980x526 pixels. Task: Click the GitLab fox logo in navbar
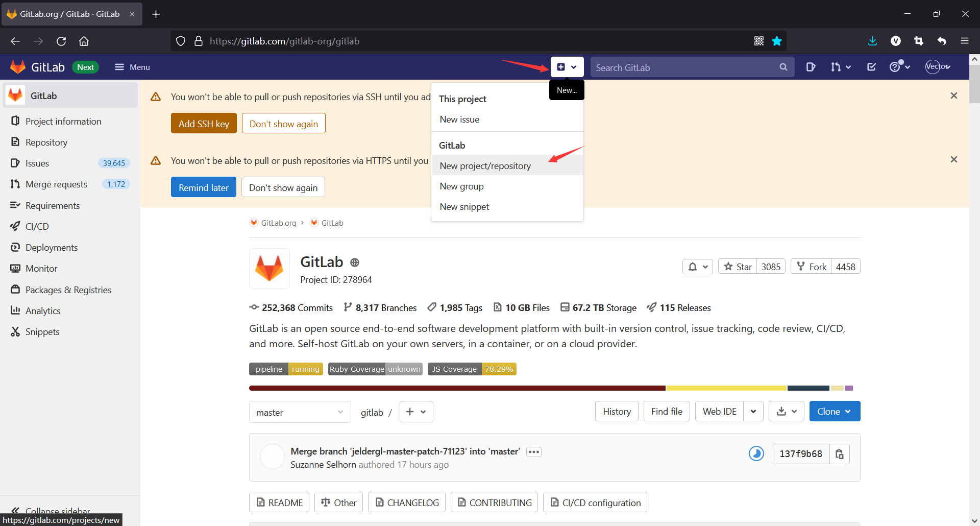coord(18,67)
